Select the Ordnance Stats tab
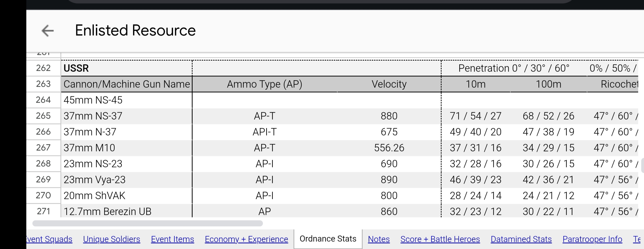Screen dimensions: 644x249 [328, 239]
